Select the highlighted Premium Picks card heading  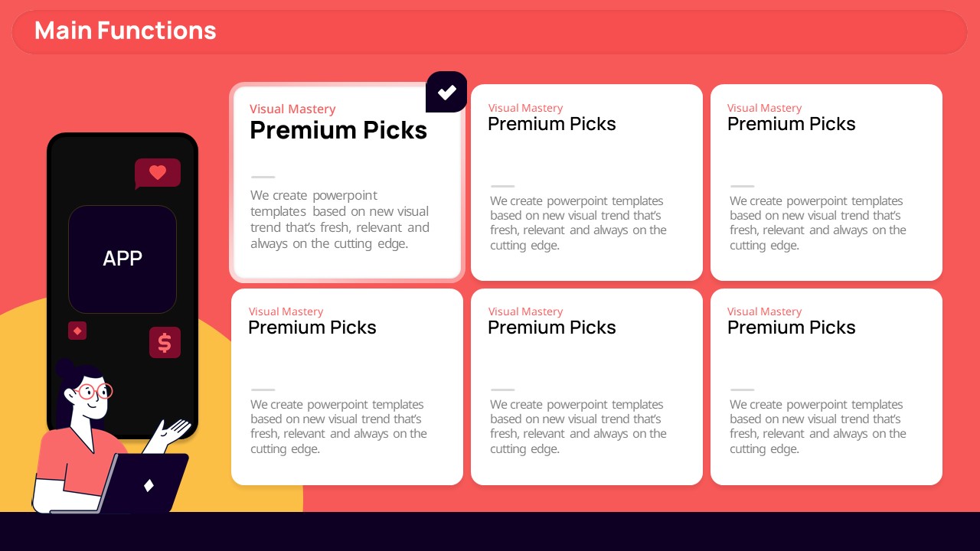click(x=338, y=130)
